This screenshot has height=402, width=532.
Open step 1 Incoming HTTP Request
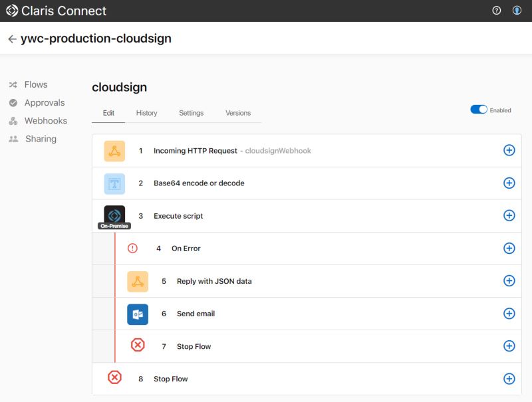tap(196, 151)
